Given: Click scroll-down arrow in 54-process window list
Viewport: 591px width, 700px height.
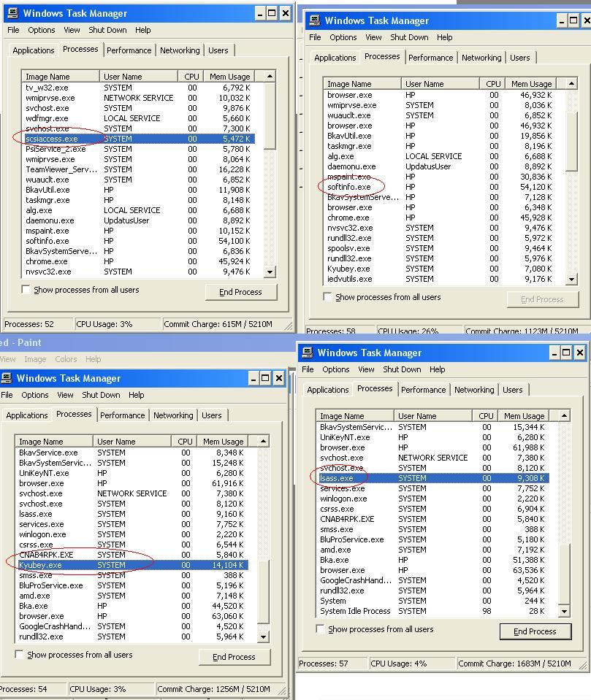Looking at the screenshot, I should pos(263,636).
